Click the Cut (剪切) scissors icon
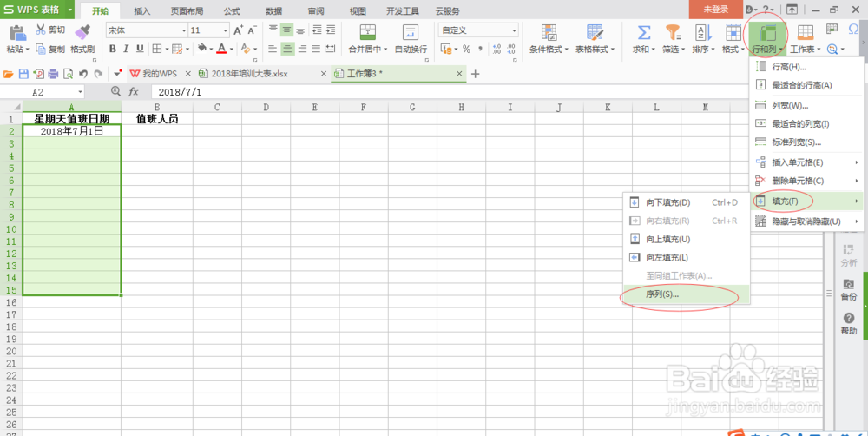 click(x=41, y=30)
